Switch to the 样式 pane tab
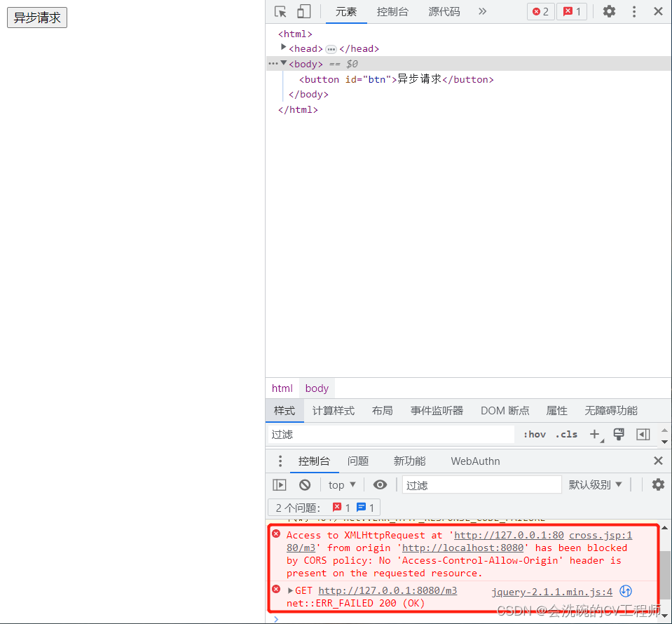This screenshot has width=672, height=624. 284,411
